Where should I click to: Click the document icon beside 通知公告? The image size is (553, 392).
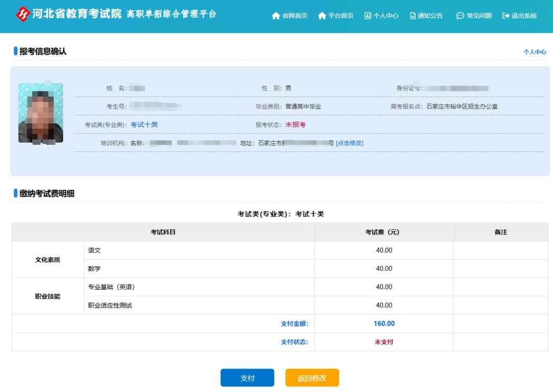(x=413, y=16)
